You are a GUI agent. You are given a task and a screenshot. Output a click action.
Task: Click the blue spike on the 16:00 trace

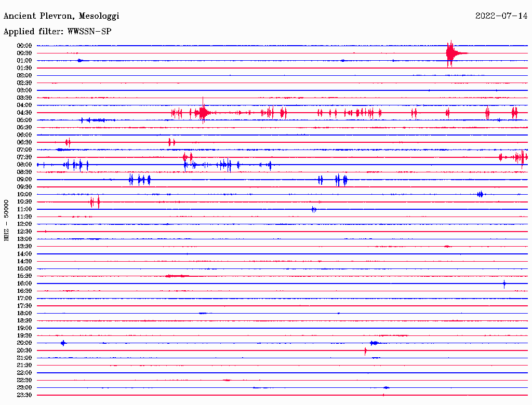click(x=504, y=283)
